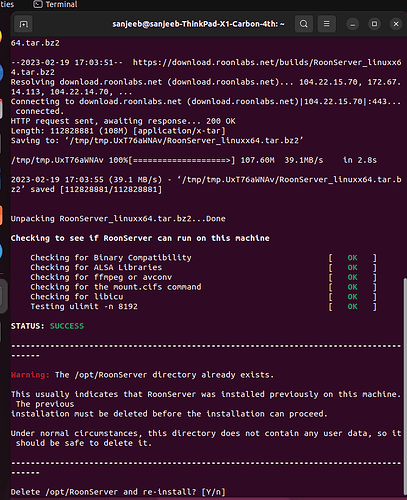
Task: Click the terminal's vertical scrollbar thumb
Action: [x=405, y=387]
